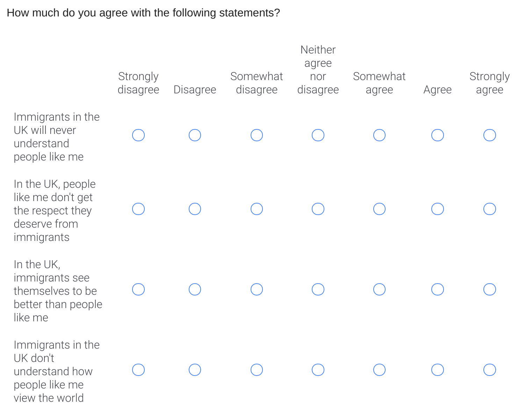Image resolution: width=532 pixels, height=414 pixels.
Task: Choose Somewhat disagree for respect from immigrants row
Action: click(x=257, y=209)
